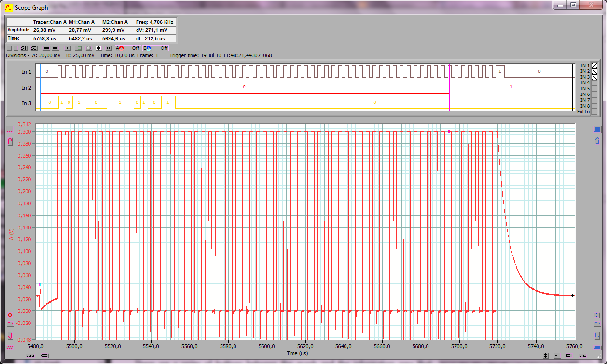Screen dimensions: 607x364
Task: Click the time axis Fit button
Action: pyautogui.click(x=557, y=356)
